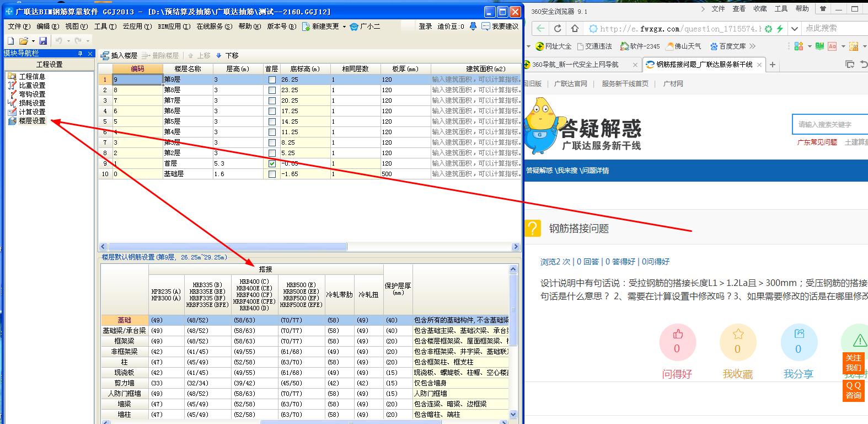Image resolution: width=868 pixels, height=424 pixels.
Task: Toggle 首层 checkbox for 第7层
Action: (x=272, y=100)
